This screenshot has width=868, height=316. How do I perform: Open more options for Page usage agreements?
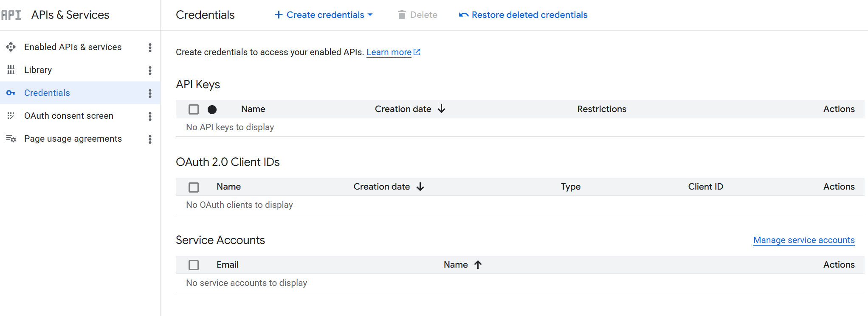tap(150, 139)
